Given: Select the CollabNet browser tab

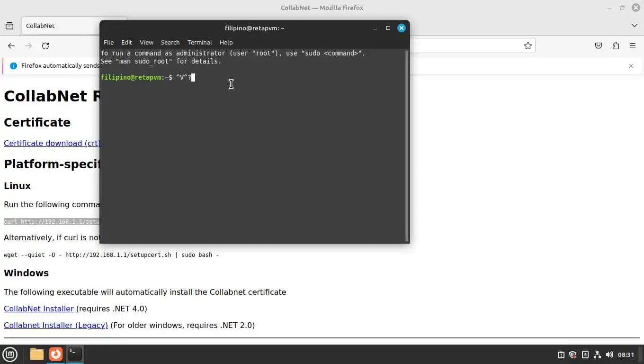Looking at the screenshot, I should (61, 26).
